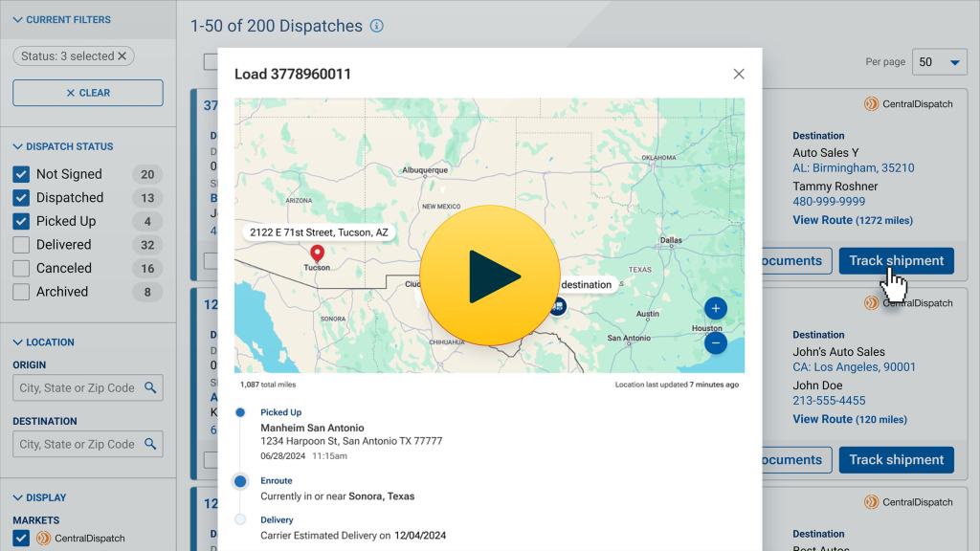Click the search icon in Origin field
This screenshot has height=551, width=980.
point(150,387)
